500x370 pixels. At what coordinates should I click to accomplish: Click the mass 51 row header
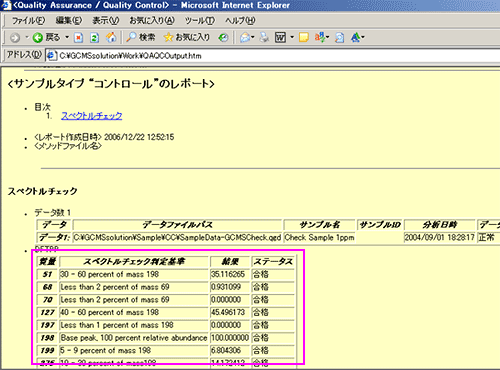[x=47, y=274]
